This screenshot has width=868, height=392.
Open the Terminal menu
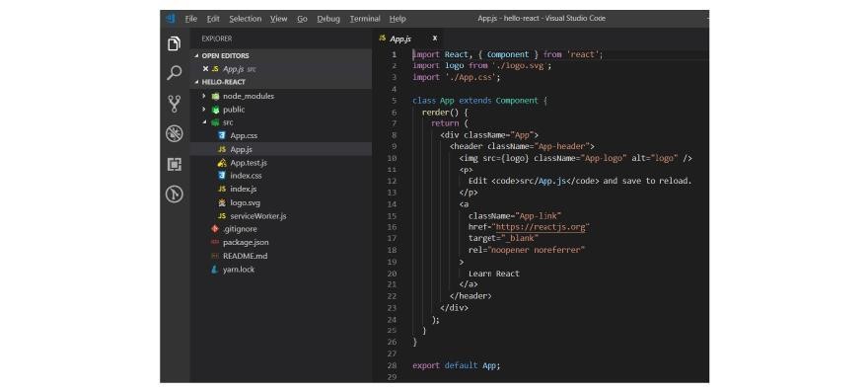pos(365,19)
